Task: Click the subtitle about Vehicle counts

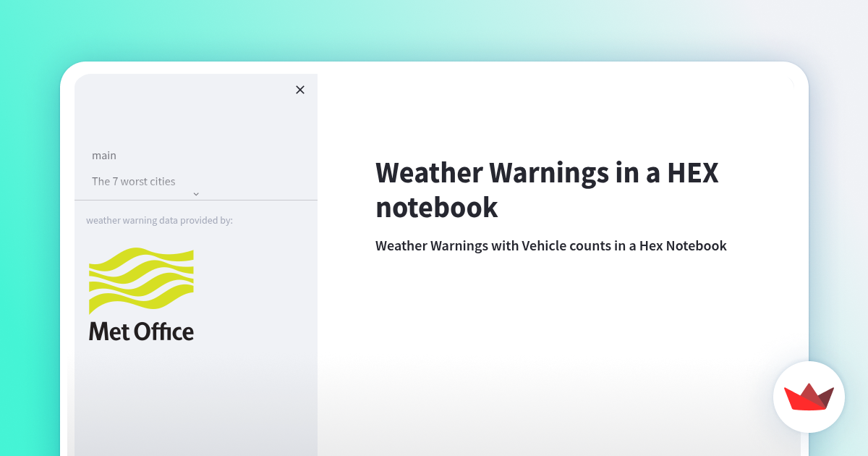Action: [550, 245]
